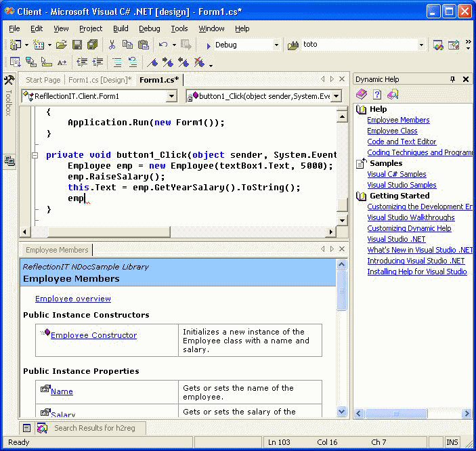Click the code editor horizontal scrollbar thumb
This screenshot has height=451, width=476.
[x=109, y=232]
